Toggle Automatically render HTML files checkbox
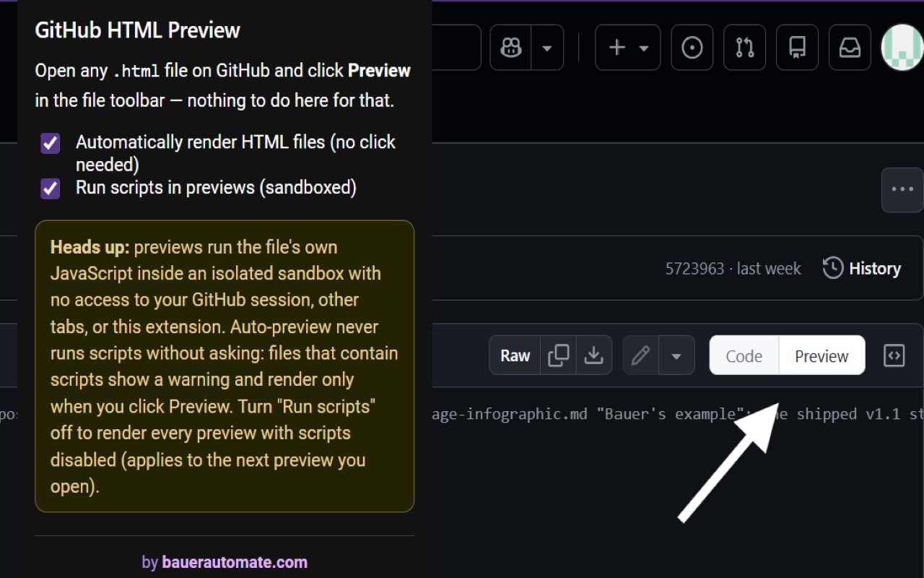The width and height of the screenshot is (924, 578). click(x=50, y=143)
